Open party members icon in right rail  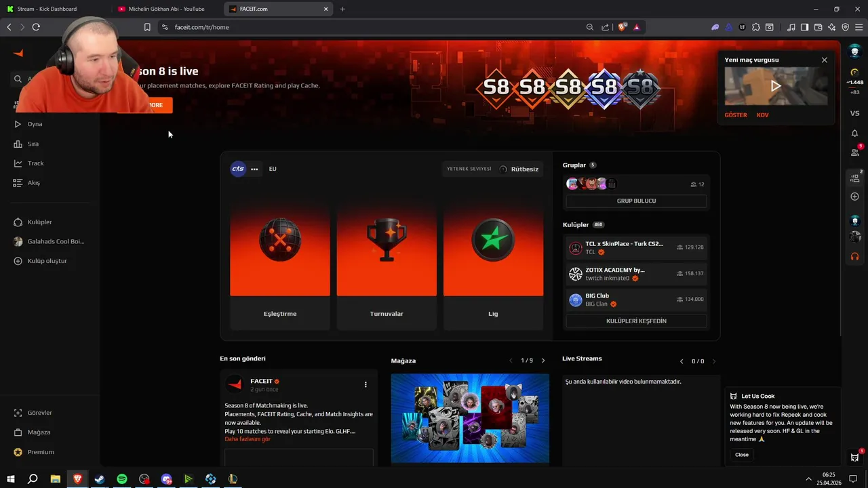coord(855,178)
